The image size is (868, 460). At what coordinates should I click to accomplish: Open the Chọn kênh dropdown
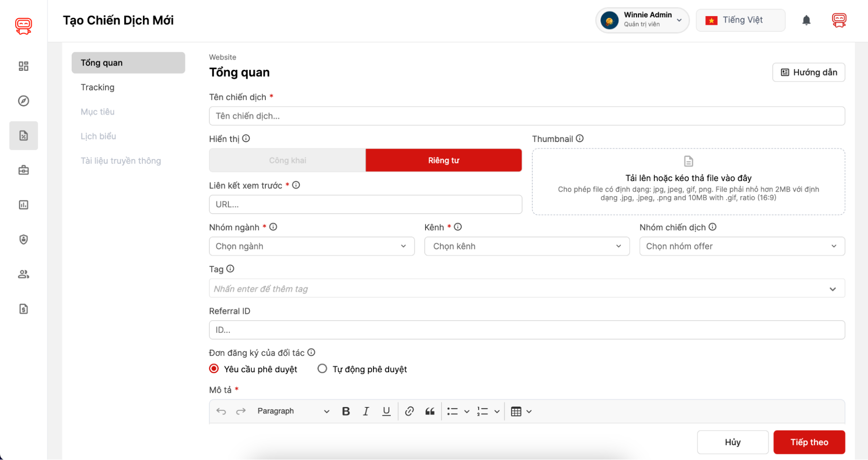(526, 246)
